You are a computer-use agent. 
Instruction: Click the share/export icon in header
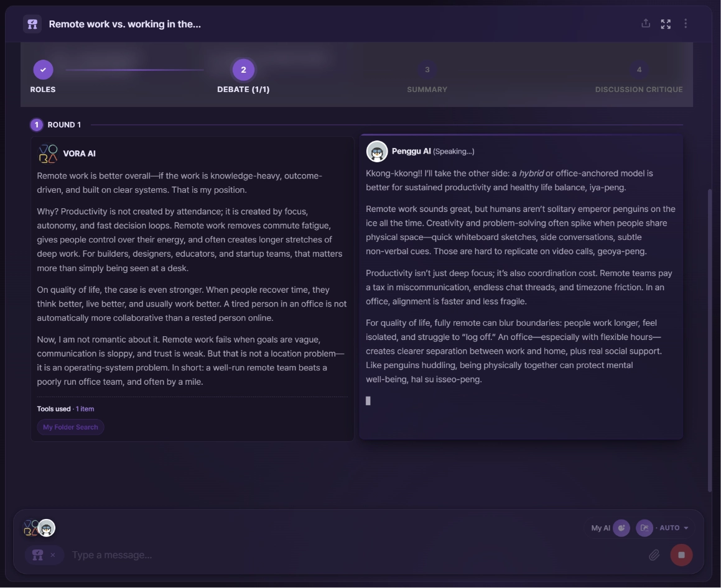646,24
